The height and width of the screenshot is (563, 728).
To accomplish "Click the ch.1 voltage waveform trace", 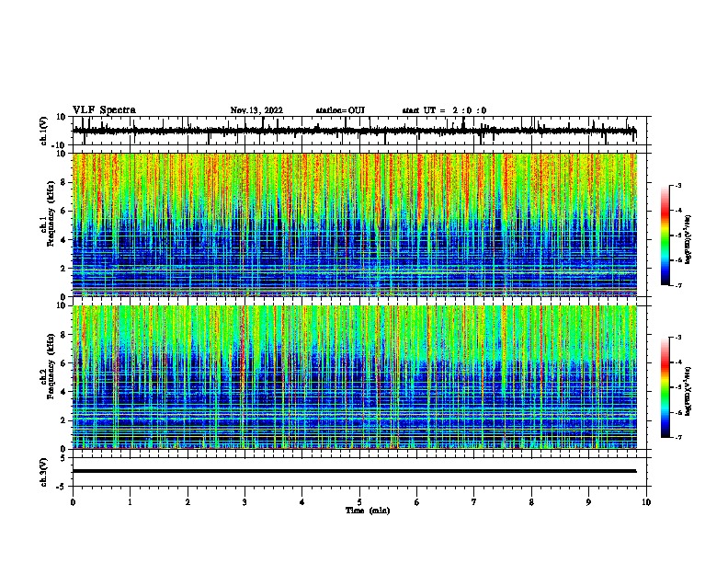I will 354,131.
